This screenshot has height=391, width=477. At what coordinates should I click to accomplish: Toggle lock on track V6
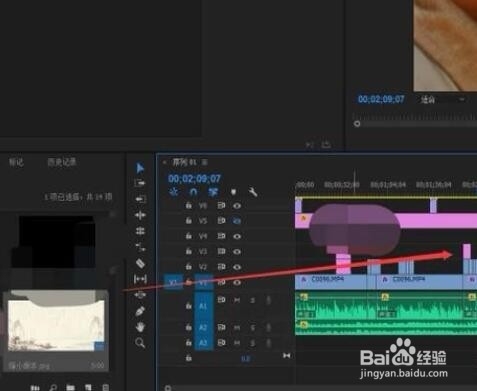(189, 205)
